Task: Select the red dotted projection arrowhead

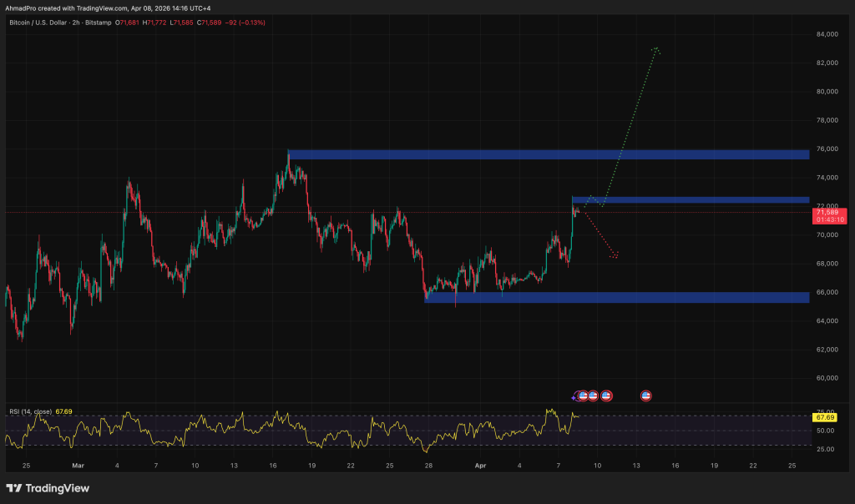Action: click(615, 255)
